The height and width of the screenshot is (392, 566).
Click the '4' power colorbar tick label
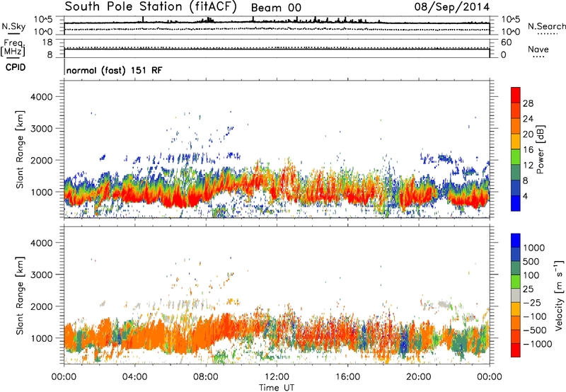[525, 196]
